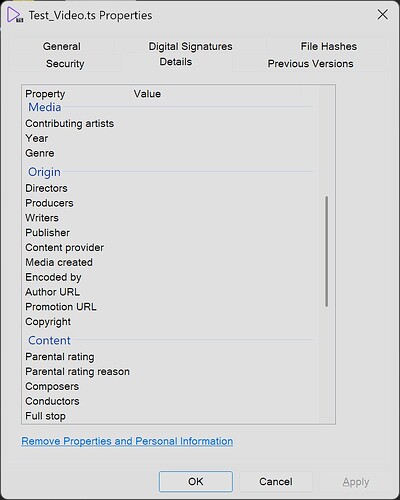Select the Security tab

pyautogui.click(x=65, y=63)
